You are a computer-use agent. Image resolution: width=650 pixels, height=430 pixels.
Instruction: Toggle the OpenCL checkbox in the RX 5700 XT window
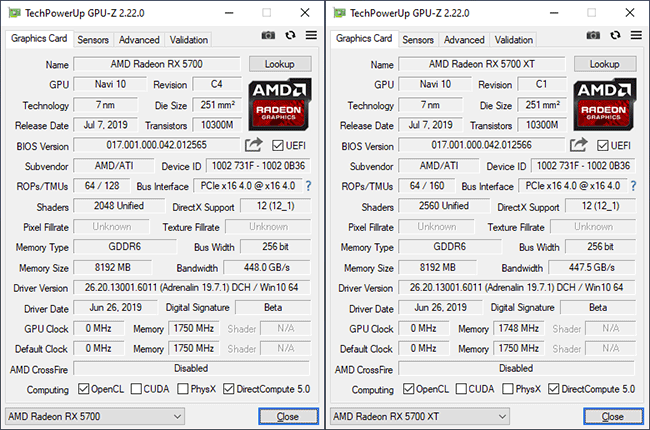tap(408, 389)
